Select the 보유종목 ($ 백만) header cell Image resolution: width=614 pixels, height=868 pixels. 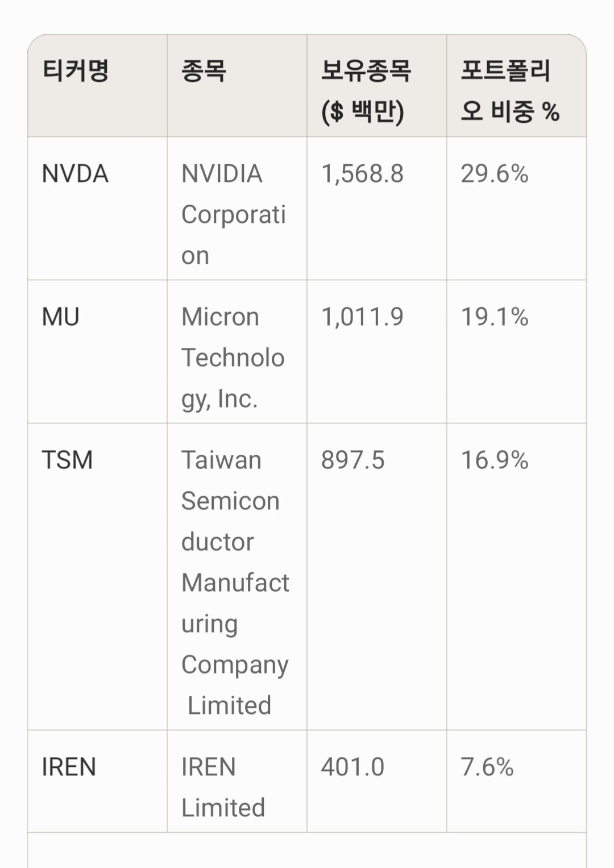(x=377, y=85)
